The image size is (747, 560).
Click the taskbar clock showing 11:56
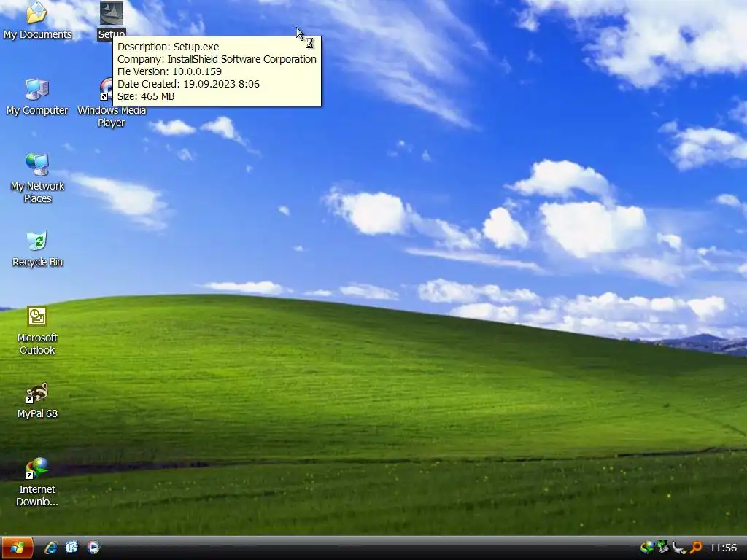pyautogui.click(x=723, y=548)
